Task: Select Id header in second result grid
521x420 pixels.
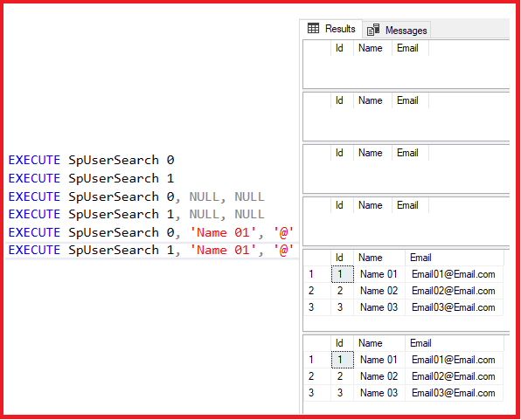Action: tap(342, 100)
